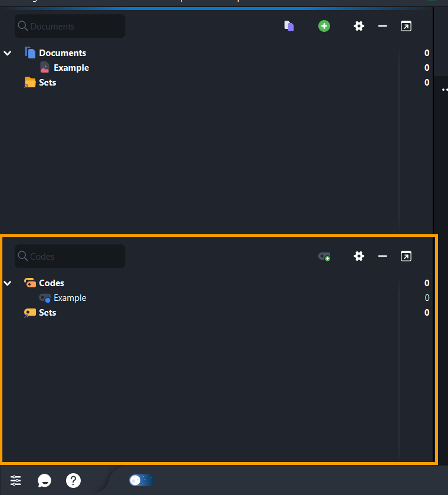Open Documents panel settings gear
448x495 pixels.
click(358, 26)
